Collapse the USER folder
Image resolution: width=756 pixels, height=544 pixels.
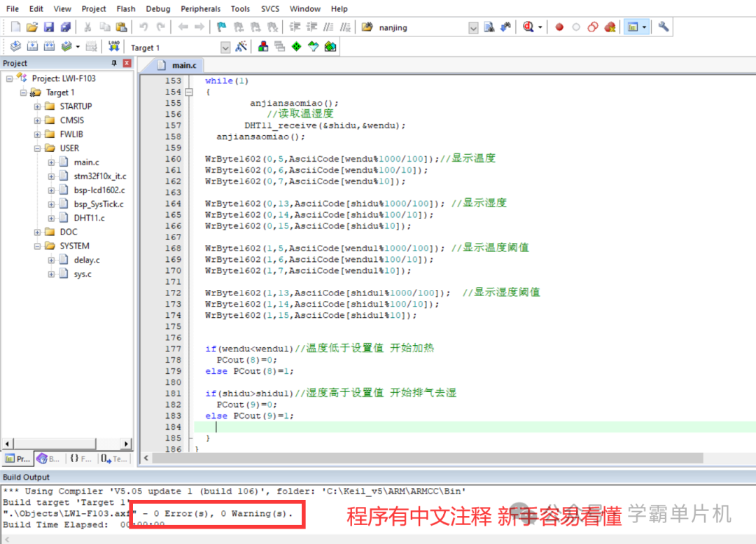pyautogui.click(x=37, y=148)
